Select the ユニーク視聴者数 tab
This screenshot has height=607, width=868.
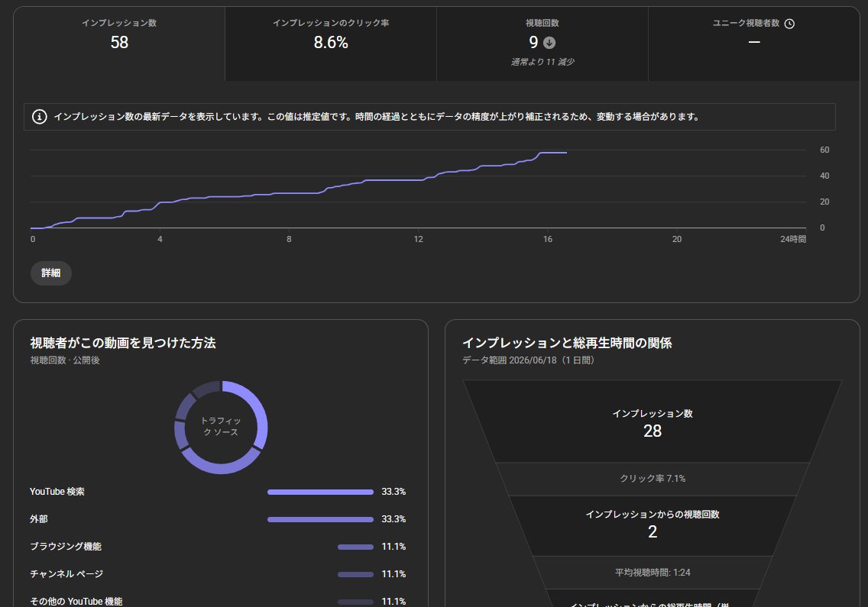tap(753, 44)
